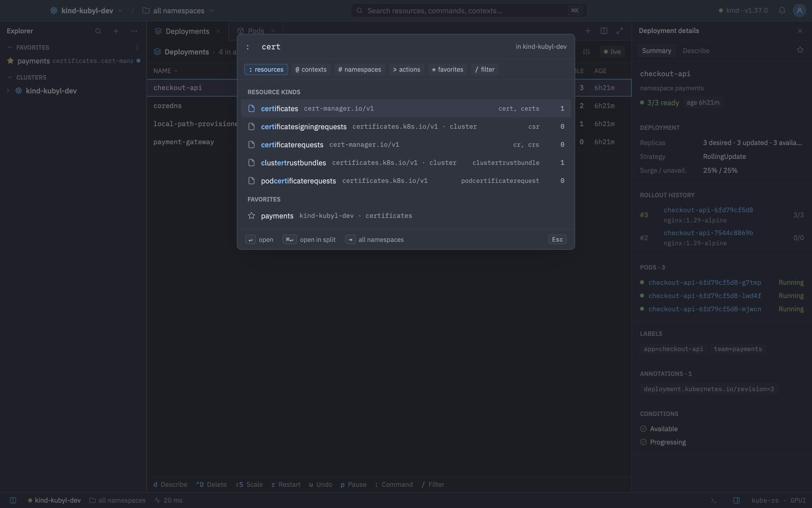Search in the Explorer panel
The width and height of the screenshot is (812, 508).
coord(98,31)
